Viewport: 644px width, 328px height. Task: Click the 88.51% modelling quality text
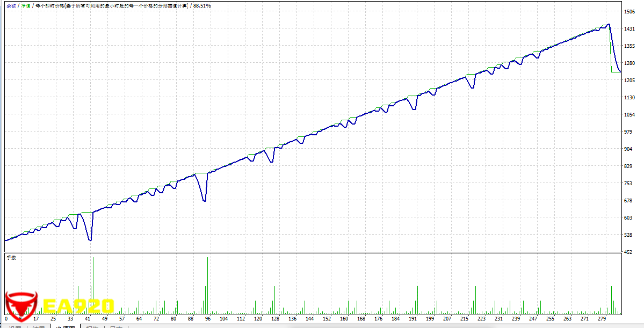pos(202,5)
